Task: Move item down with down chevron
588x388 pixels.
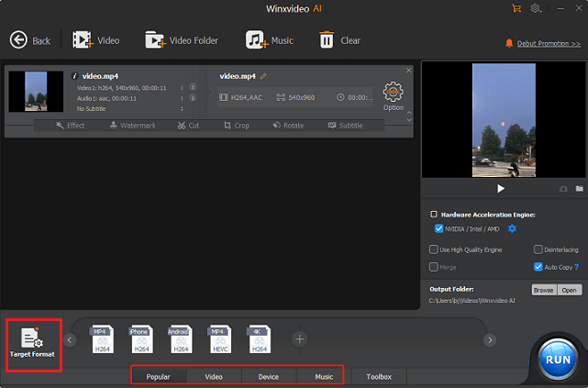Action: [x=409, y=120]
